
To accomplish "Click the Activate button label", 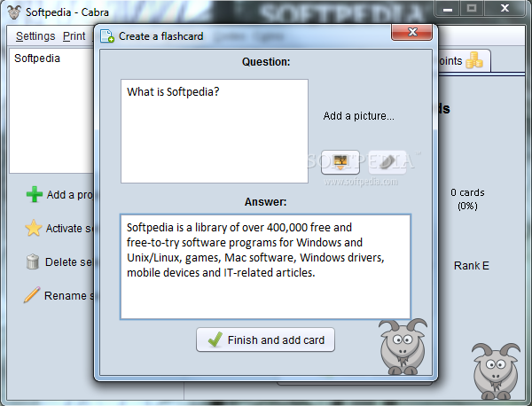I will pyautogui.click(x=69, y=229).
